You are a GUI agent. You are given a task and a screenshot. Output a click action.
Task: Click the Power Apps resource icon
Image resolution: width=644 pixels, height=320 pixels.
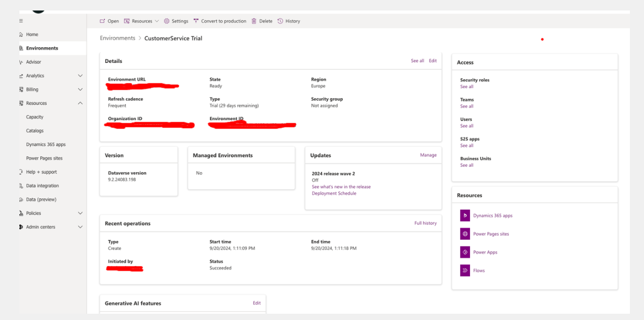[x=465, y=252]
